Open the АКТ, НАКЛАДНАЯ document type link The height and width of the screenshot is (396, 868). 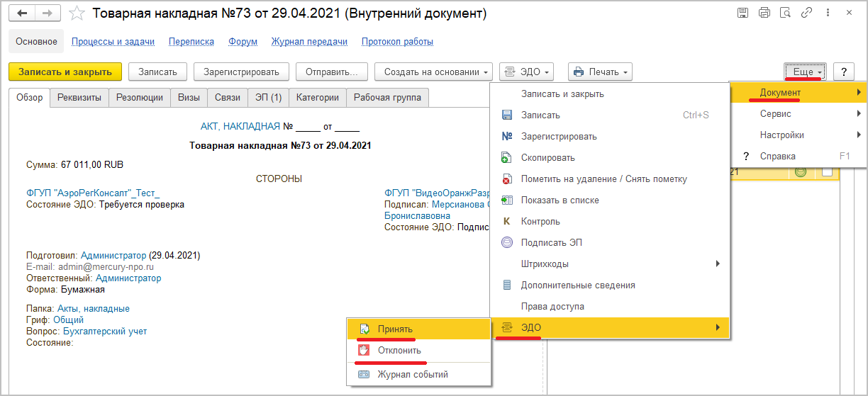coord(240,127)
